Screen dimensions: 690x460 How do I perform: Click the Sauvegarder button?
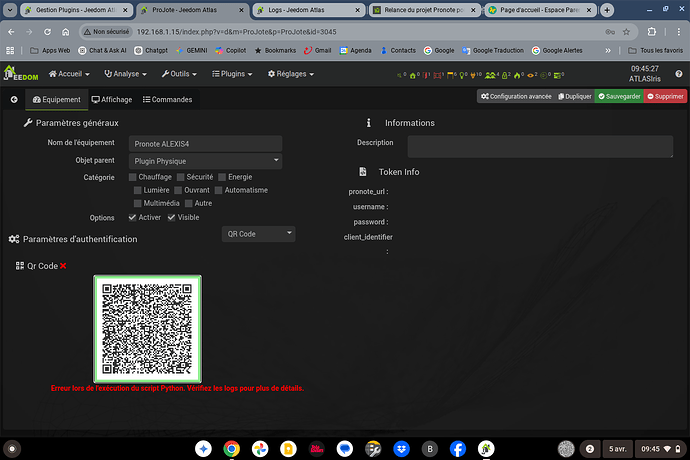619,96
